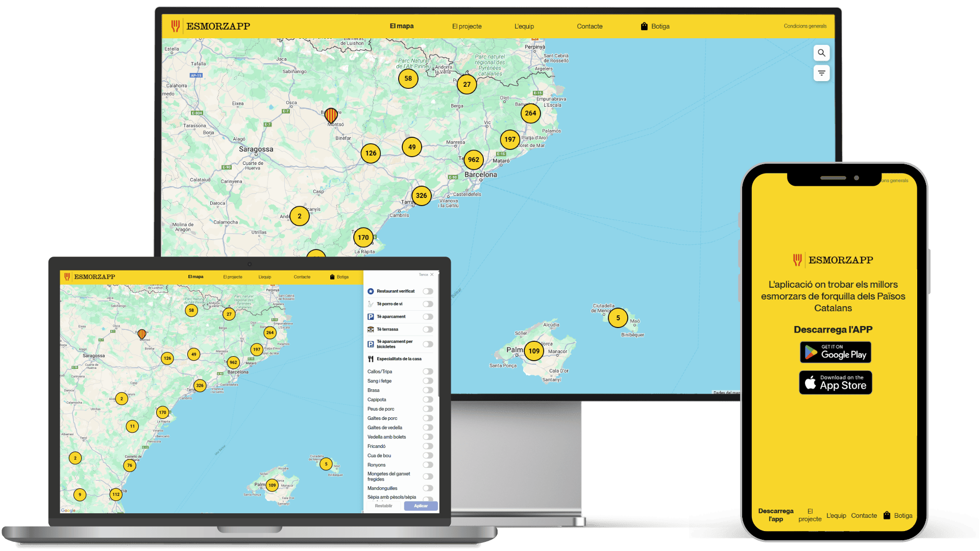Screen dimensions: 980x551
Task: Open the 2 cluster marker on the monitor map
Action: point(300,216)
